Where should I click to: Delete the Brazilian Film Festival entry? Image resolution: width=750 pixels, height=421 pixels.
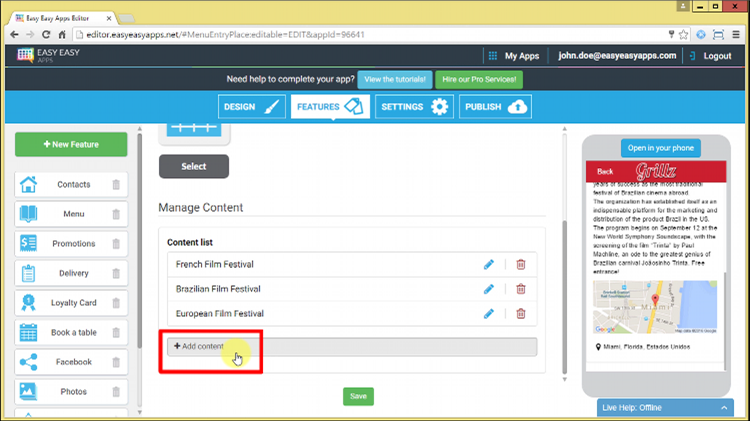coord(520,289)
